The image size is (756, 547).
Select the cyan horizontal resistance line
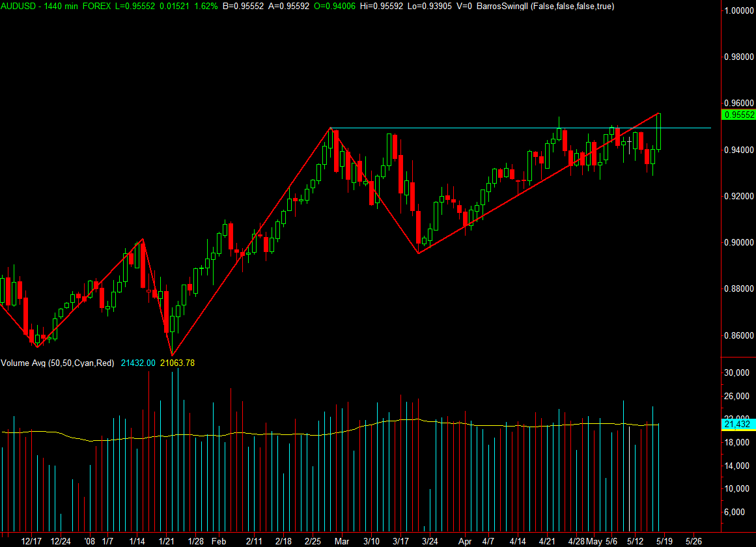point(521,128)
